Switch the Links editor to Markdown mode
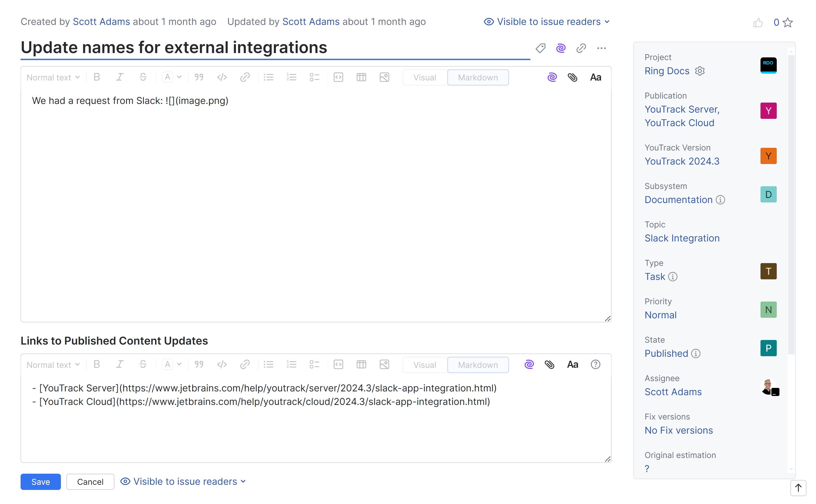Image resolution: width=816 pixels, height=504 pixels. tap(478, 365)
